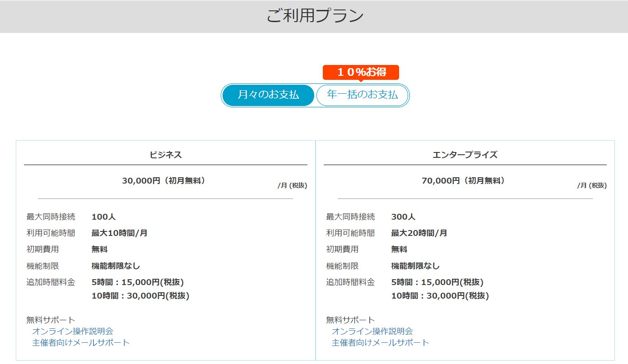Click 最大20時間/月 usage time value
Viewport: 628px width, 364px height.
click(x=419, y=233)
